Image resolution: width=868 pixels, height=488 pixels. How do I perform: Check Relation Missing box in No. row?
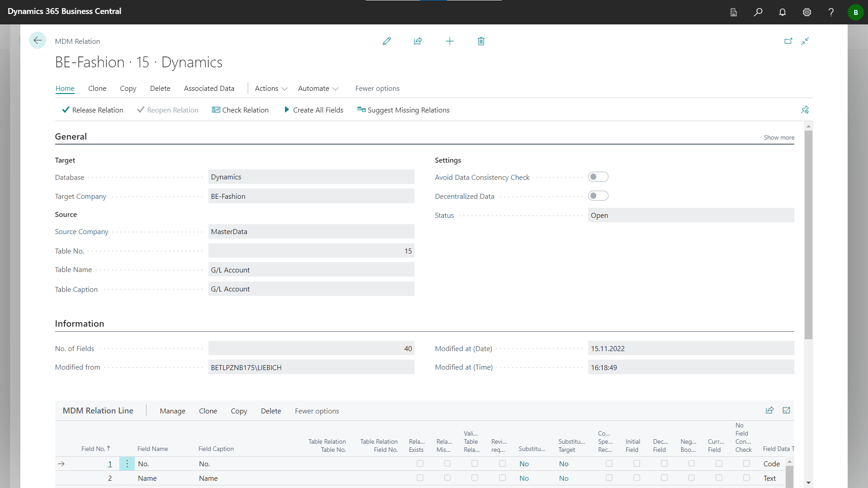pos(448,464)
